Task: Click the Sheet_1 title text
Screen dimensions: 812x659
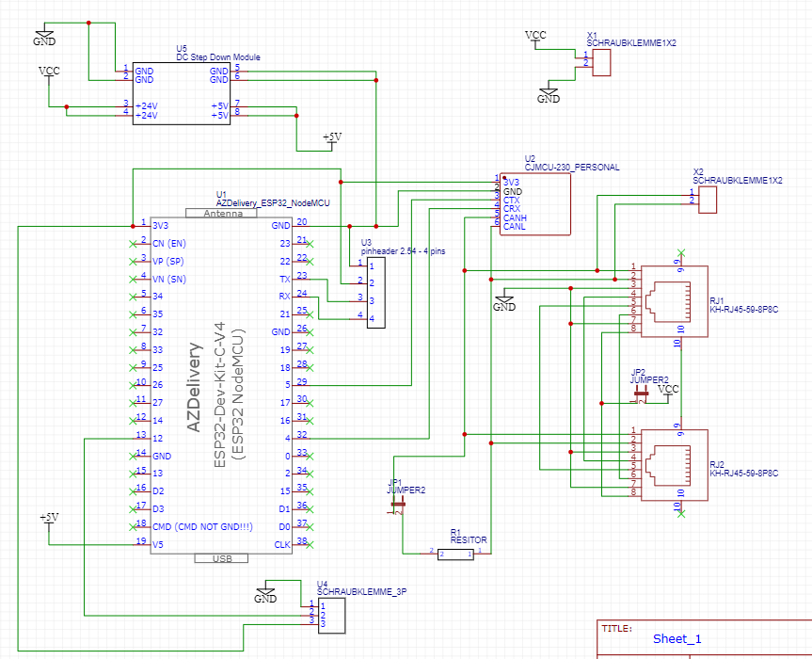Action: tap(677, 639)
